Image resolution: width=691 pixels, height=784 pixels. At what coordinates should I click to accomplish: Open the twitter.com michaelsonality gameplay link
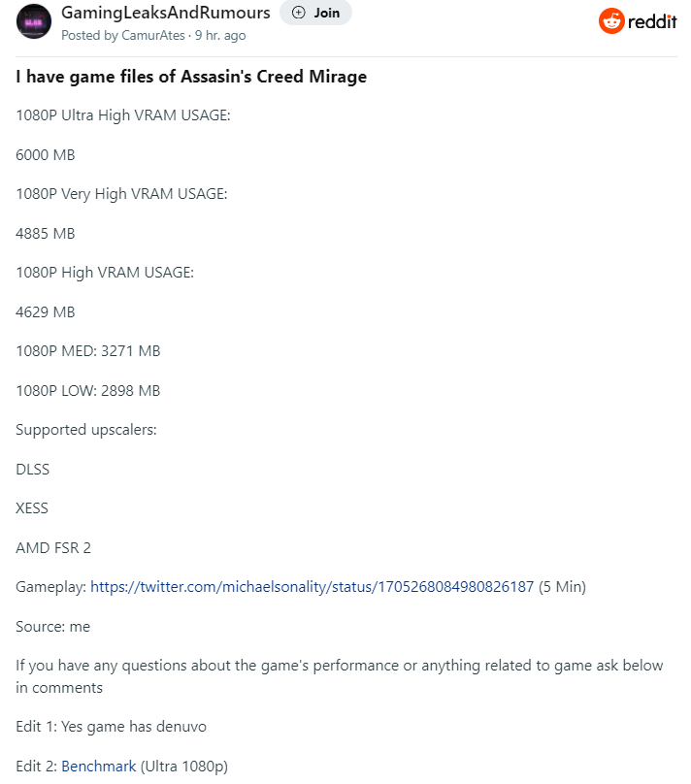(x=312, y=586)
